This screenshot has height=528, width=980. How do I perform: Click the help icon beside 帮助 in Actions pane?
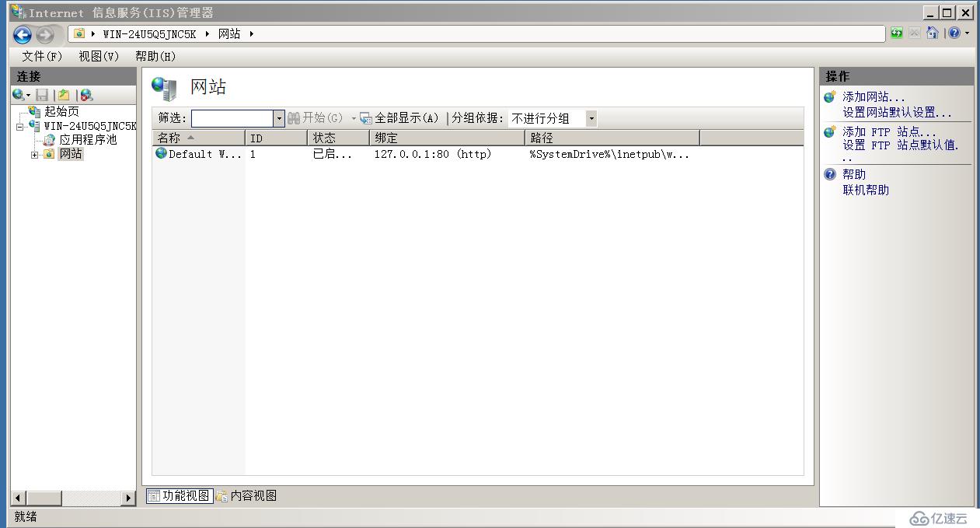[830, 174]
